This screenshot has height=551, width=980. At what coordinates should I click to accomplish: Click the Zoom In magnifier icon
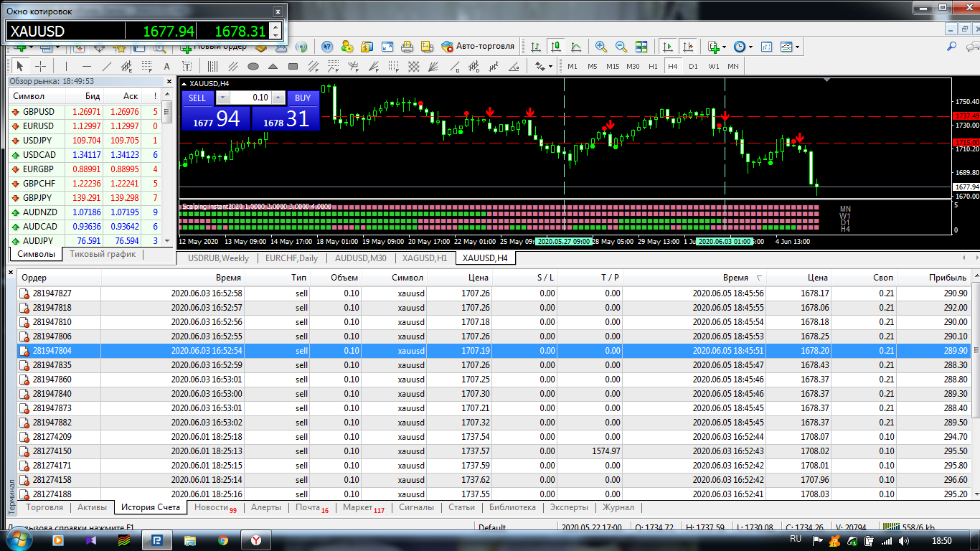click(x=601, y=47)
